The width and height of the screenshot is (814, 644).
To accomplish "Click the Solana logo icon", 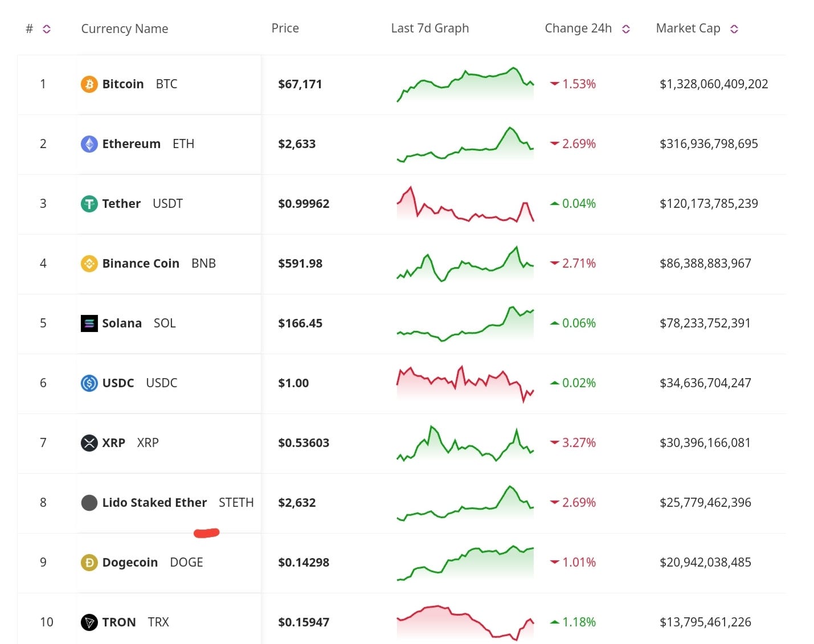I will [89, 323].
